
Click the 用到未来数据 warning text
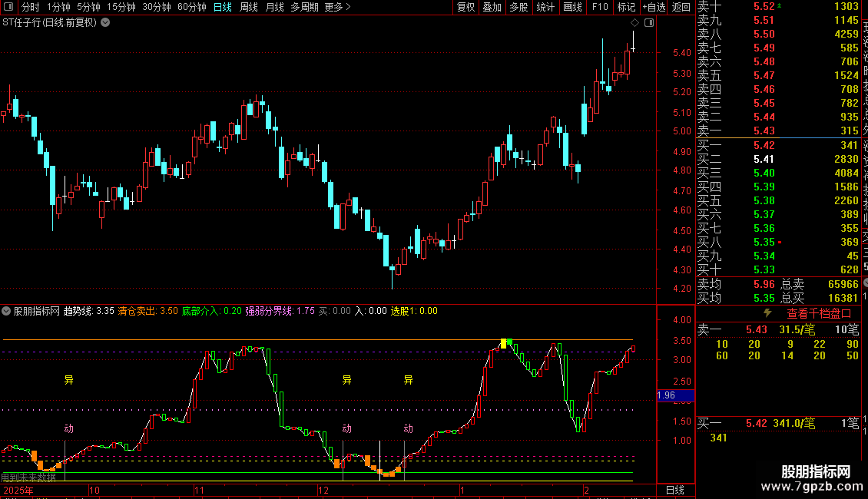(28, 478)
